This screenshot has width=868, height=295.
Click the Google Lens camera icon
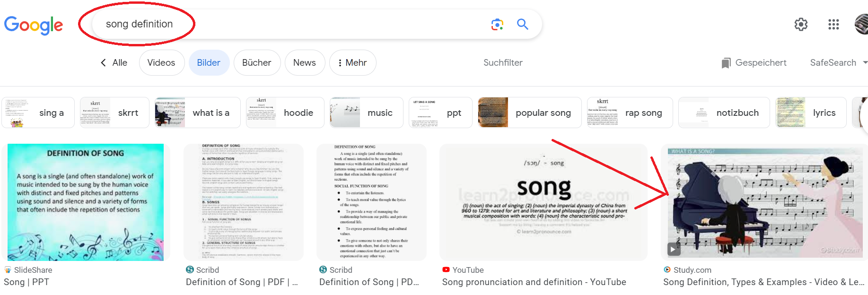point(497,24)
